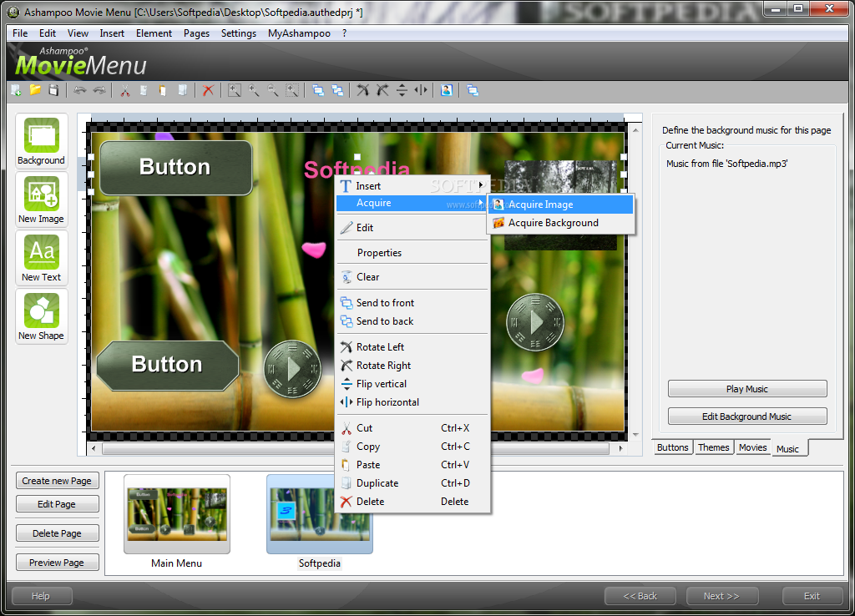This screenshot has height=616, width=855.
Task: Choose Cut in the context menu
Action: 412,428
